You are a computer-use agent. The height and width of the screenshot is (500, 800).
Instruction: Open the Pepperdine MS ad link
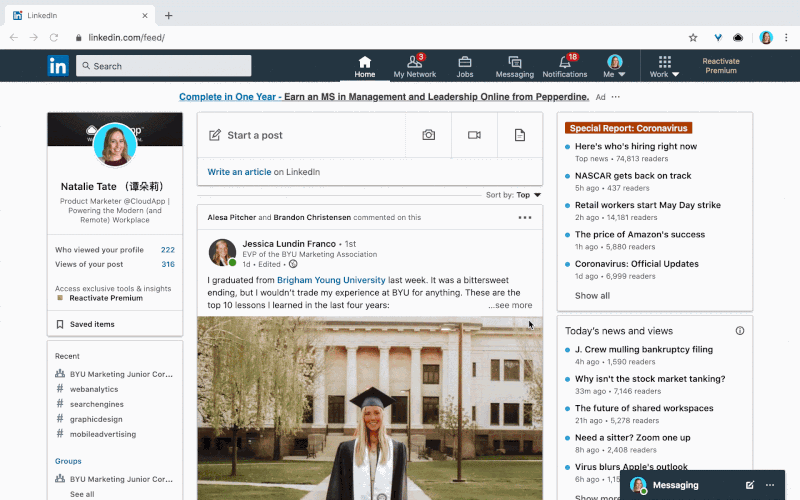(x=384, y=97)
